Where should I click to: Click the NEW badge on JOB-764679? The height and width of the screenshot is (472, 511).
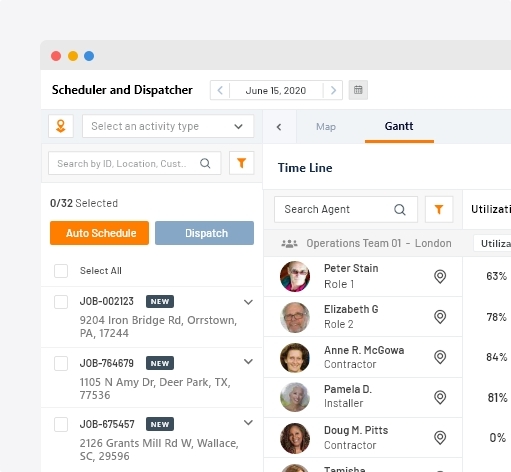click(160, 363)
